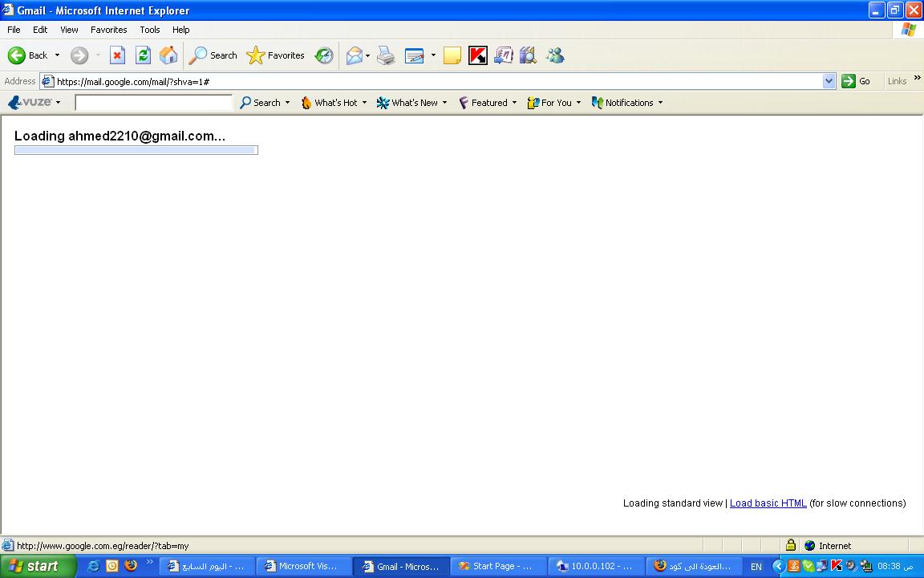Click the Stop loading icon in toolbar
This screenshot has height=578, width=924.
117,55
